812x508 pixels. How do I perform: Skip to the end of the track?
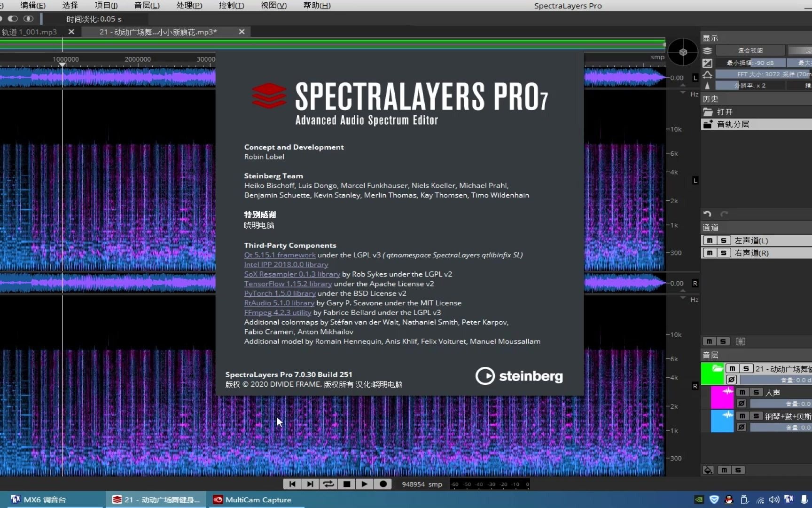[x=310, y=484]
